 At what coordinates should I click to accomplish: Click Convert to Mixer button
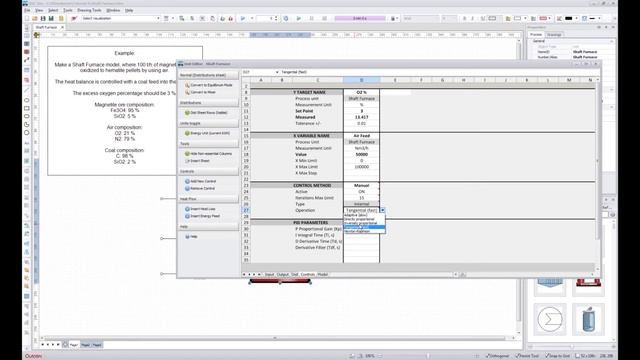(200, 92)
